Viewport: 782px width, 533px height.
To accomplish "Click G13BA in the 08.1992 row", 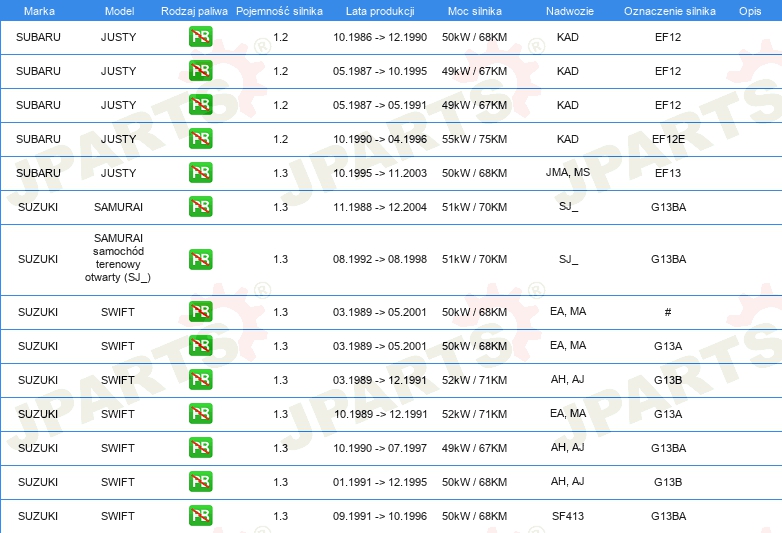I will point(668,259).
